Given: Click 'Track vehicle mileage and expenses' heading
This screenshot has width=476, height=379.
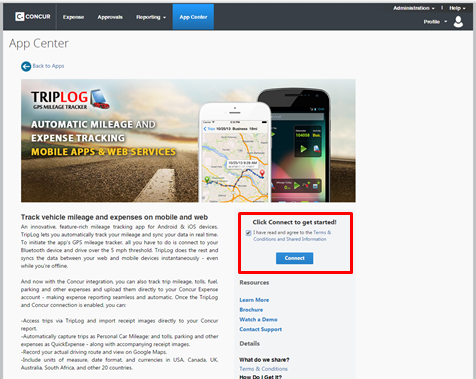Looking at the screenshot, I should [114, 217].
